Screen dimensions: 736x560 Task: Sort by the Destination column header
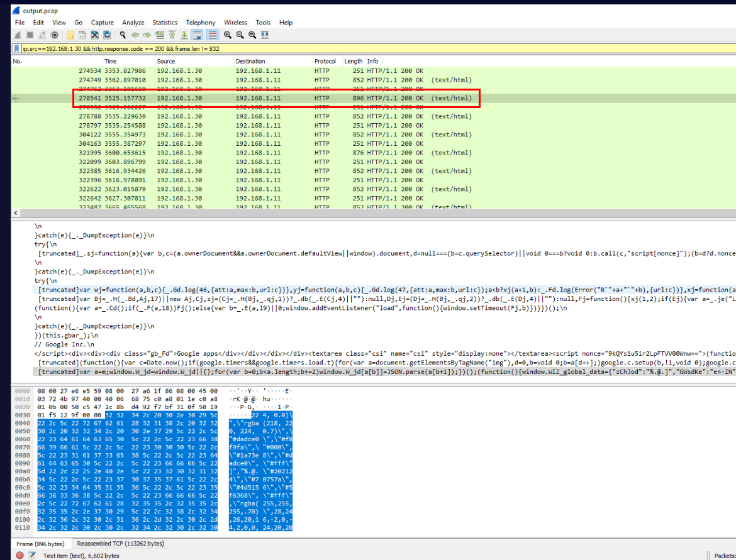click(x=273, y=61)
